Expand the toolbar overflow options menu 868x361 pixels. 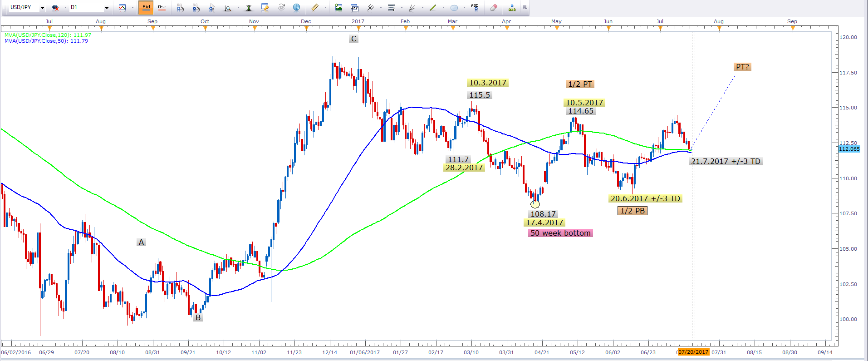point(525,8)
